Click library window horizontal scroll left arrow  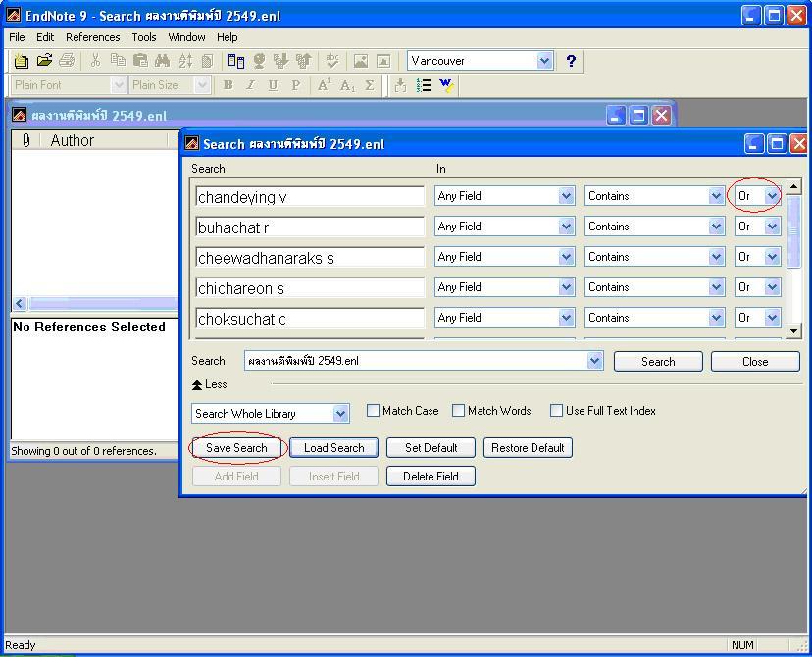(20, 303)
